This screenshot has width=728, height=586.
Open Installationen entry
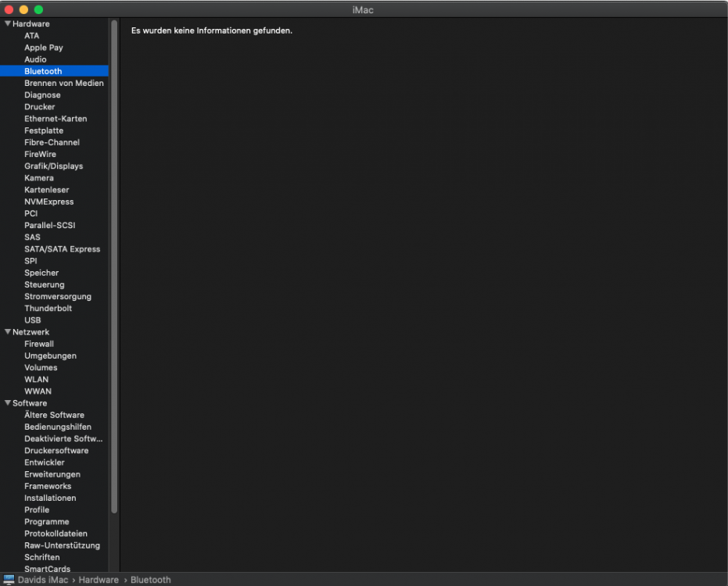coord(50,498)
